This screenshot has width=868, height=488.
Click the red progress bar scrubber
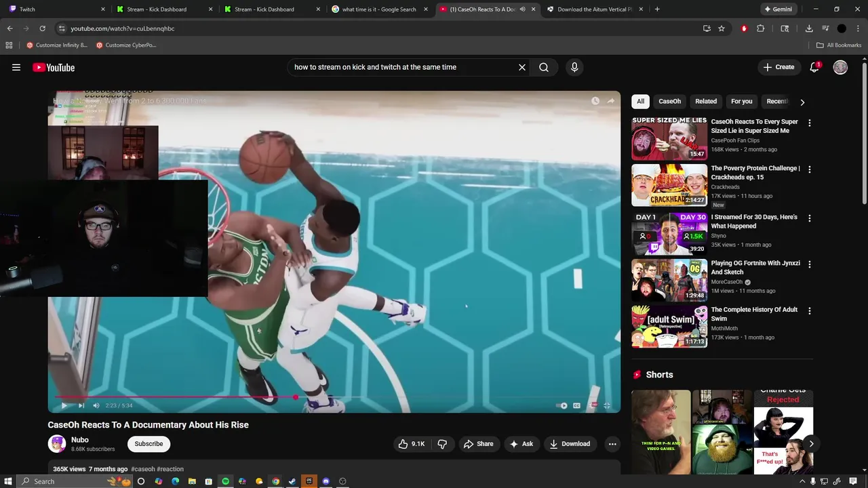[296, 397]
